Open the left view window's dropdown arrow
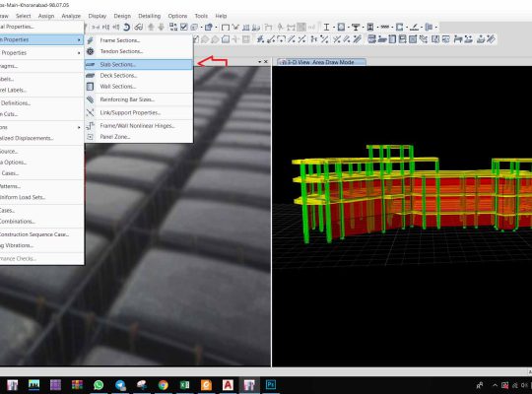The image size is (532, 394). pyautogui.click(x=259, y=62)
